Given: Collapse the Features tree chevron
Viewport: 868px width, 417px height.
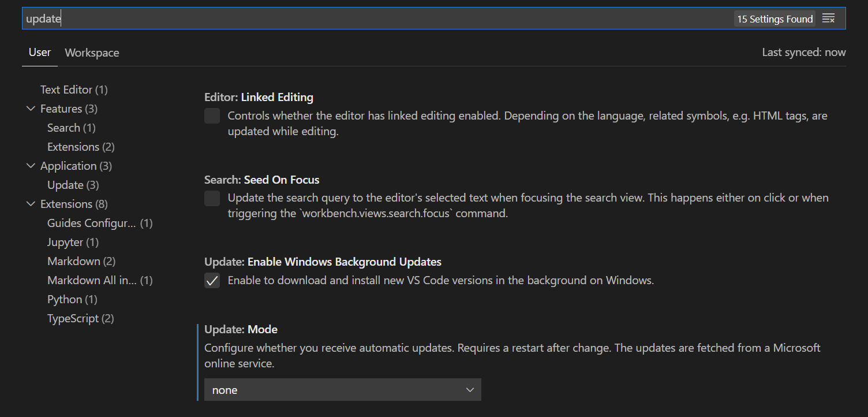Looking at the screenshot, I should tap(31, 109).
